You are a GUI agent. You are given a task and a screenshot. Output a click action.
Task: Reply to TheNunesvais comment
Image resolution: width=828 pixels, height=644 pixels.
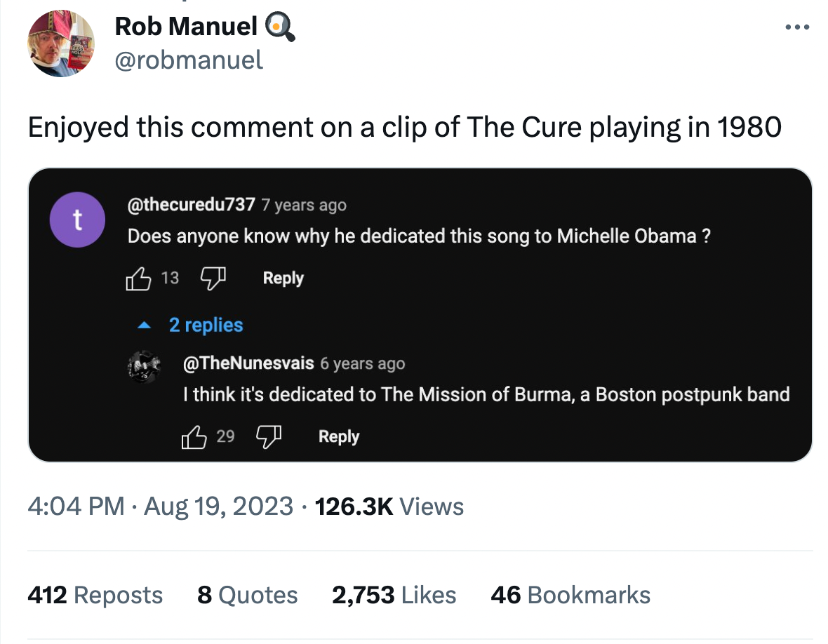(x=338, y=437)
